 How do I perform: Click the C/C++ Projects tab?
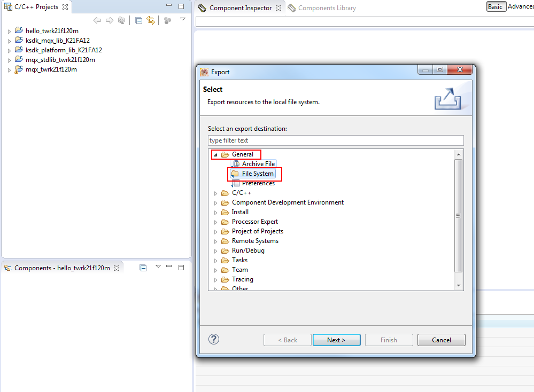tap(36, 7)
